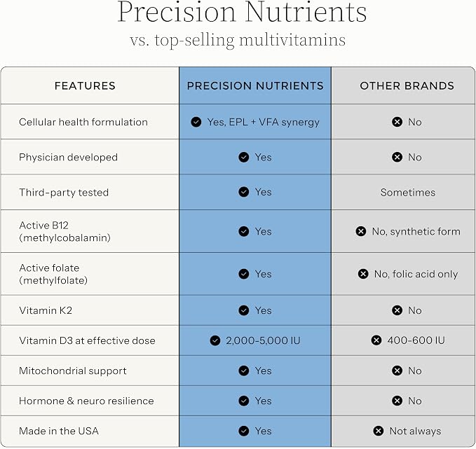This screenshot has height=449, width=476.
Task: Select the FEATURES column header
Action: 85,86
